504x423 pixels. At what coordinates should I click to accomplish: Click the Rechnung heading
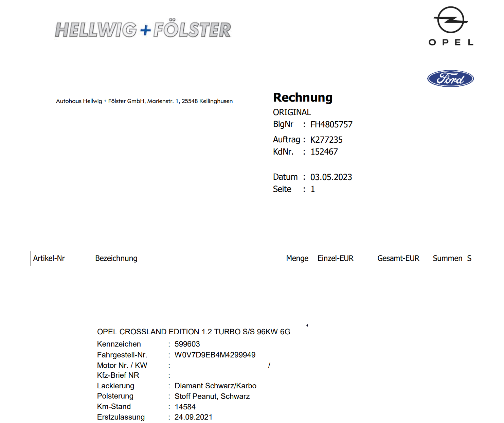click(303, 98)
